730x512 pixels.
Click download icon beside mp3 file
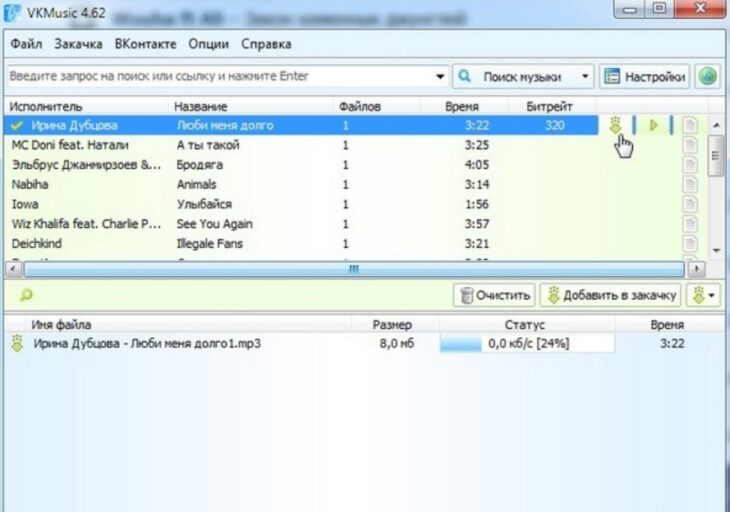17,344
